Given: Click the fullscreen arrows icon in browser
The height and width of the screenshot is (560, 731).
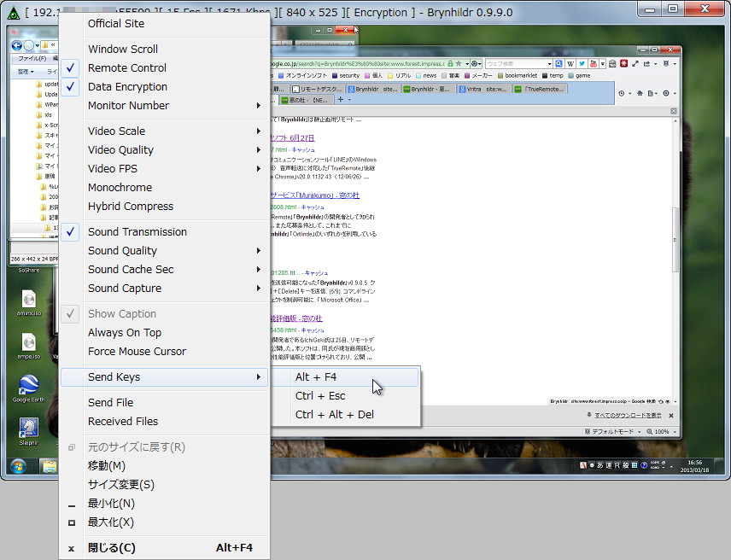Looking at the screenshot, I should 635,63.
